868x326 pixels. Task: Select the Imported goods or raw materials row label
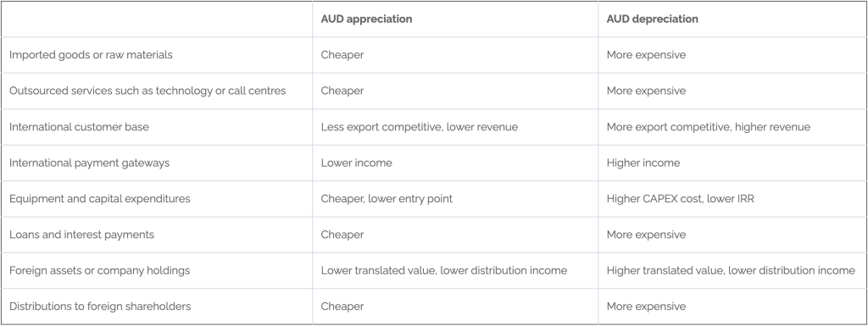click(91, 55)
